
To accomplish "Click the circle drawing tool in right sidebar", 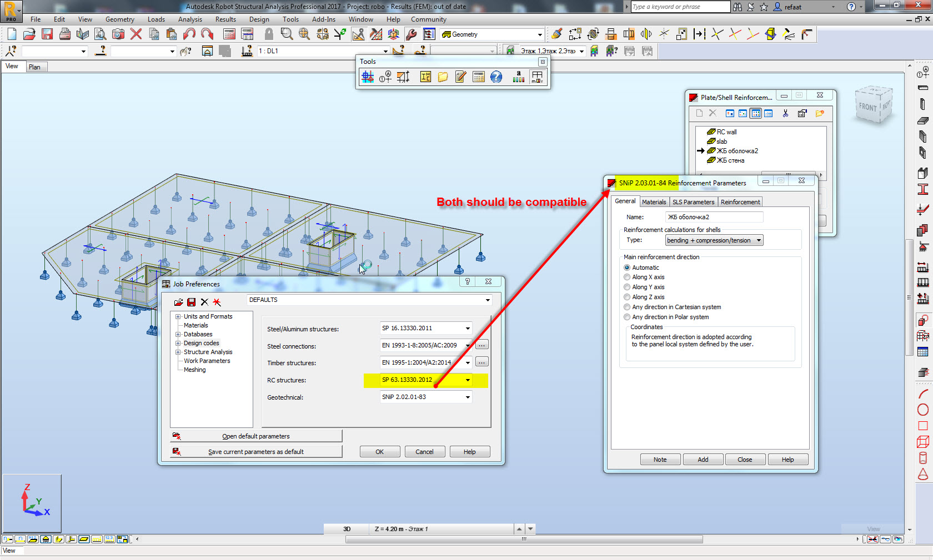I will [x=923, y=410].
